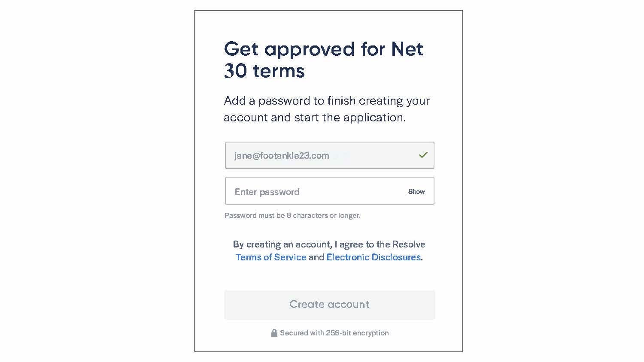Click the 'By creating an account' agreement text
Image resolution: width=644 pixels, height=362 pixels.
329,250
